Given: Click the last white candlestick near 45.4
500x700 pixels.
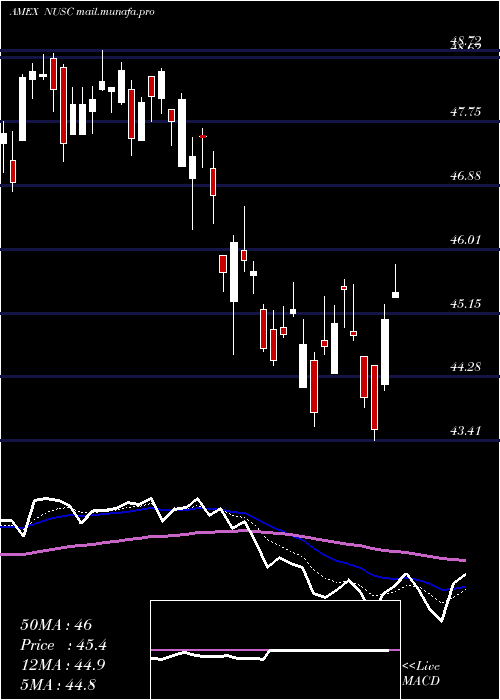Looking at the screenshot, I should [x=395, y=295].
